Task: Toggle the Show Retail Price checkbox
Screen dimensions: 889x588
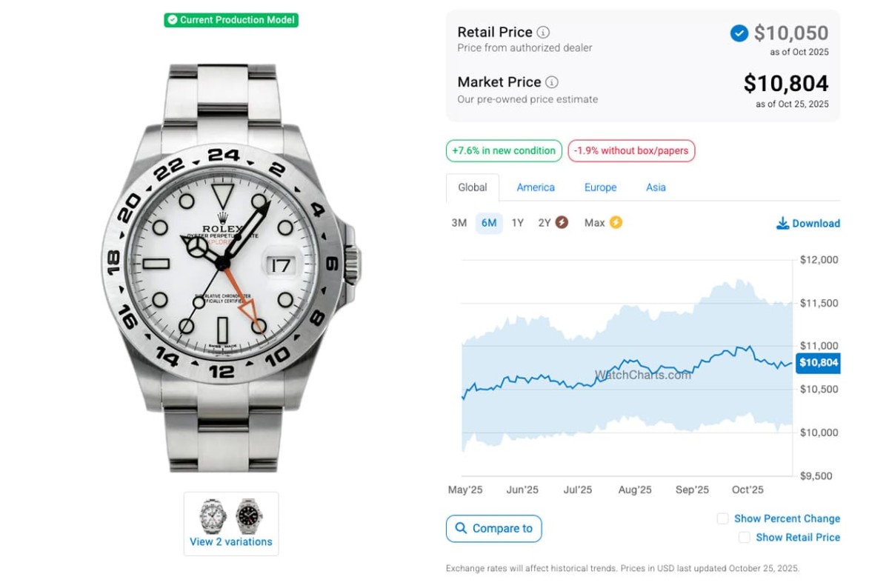Action: click(x=745, y=537)
